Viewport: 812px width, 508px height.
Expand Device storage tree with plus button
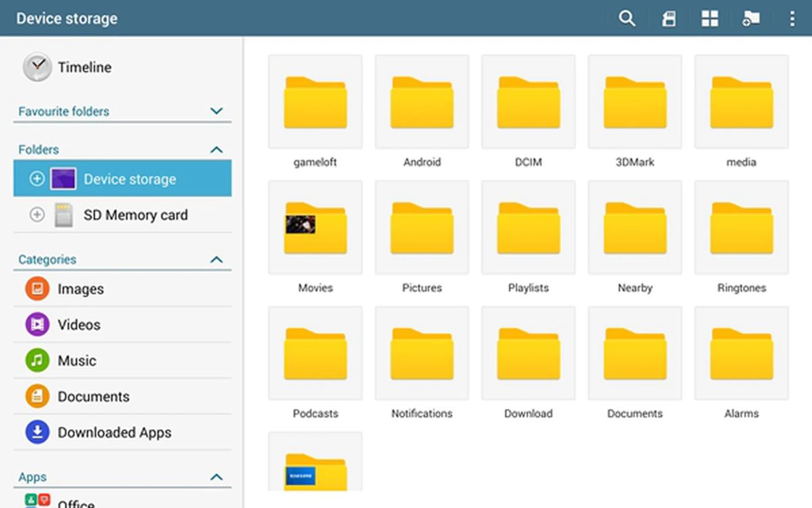tap(37, 179)
